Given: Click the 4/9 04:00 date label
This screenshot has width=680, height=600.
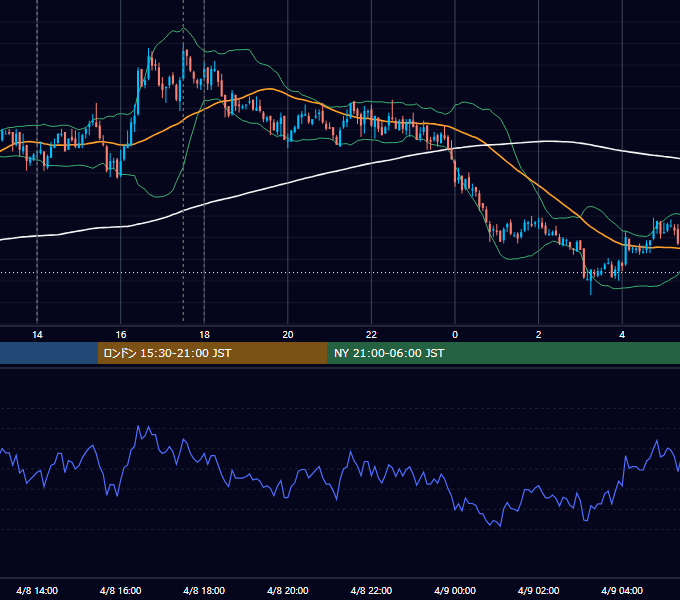Looking at the screenshot, I should point(622,590).
